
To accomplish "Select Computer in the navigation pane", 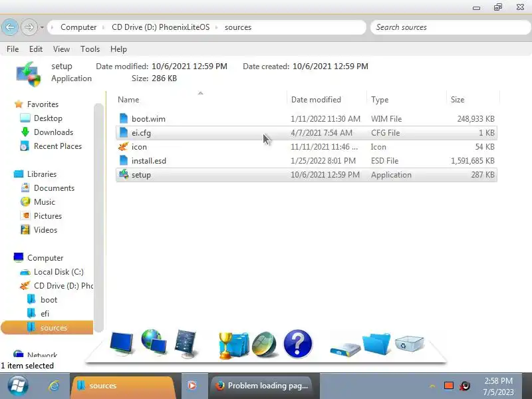I will [x=45, y=258].
